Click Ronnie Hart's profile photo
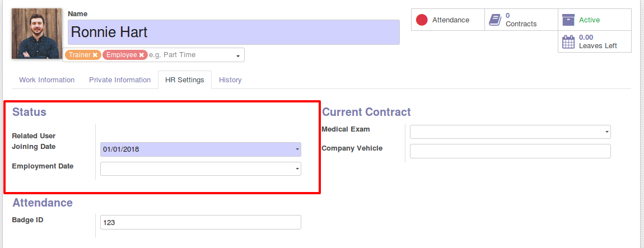Screen dimensions: 644x248 (x=37, y=33)
